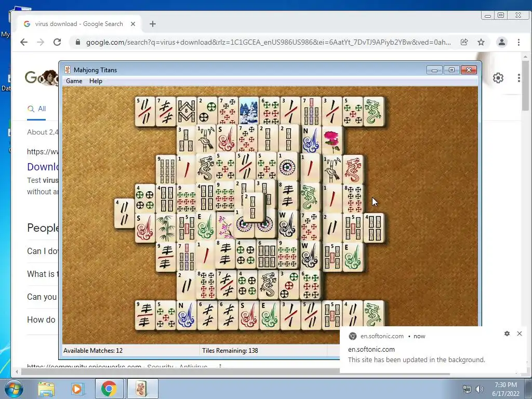This screenshot has width=532, height=399.
Task: Select the N wind tile in bottom row
Action: (x=187, y=315)
